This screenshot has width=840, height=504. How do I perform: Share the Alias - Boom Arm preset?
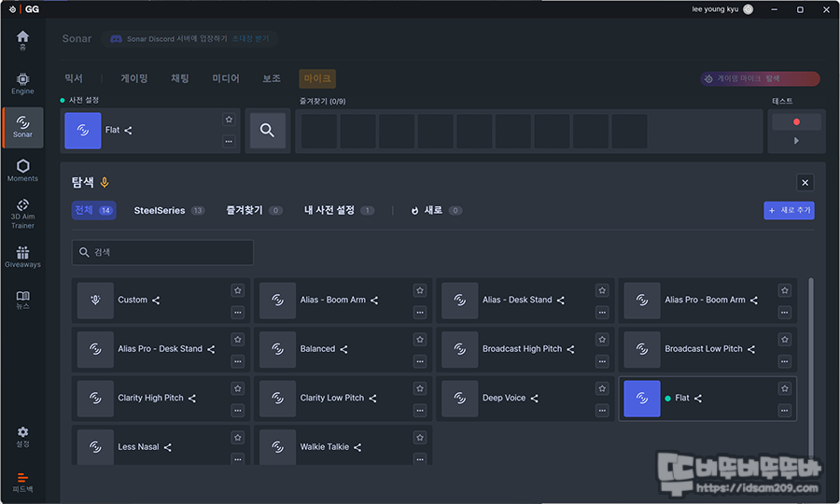pyautogui.click(x=374, y=301)
